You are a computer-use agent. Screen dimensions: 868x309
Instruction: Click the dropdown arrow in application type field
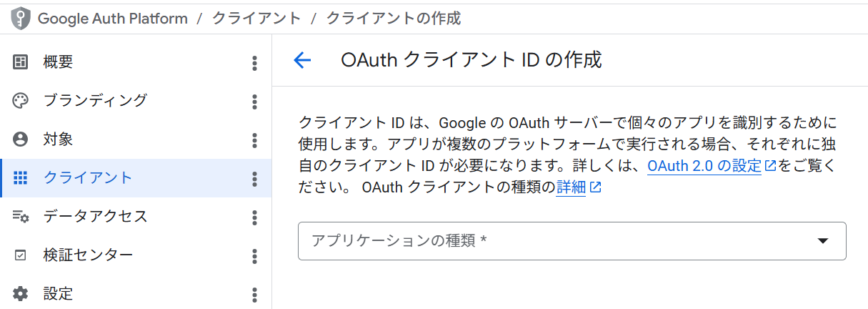pos(823,241)
